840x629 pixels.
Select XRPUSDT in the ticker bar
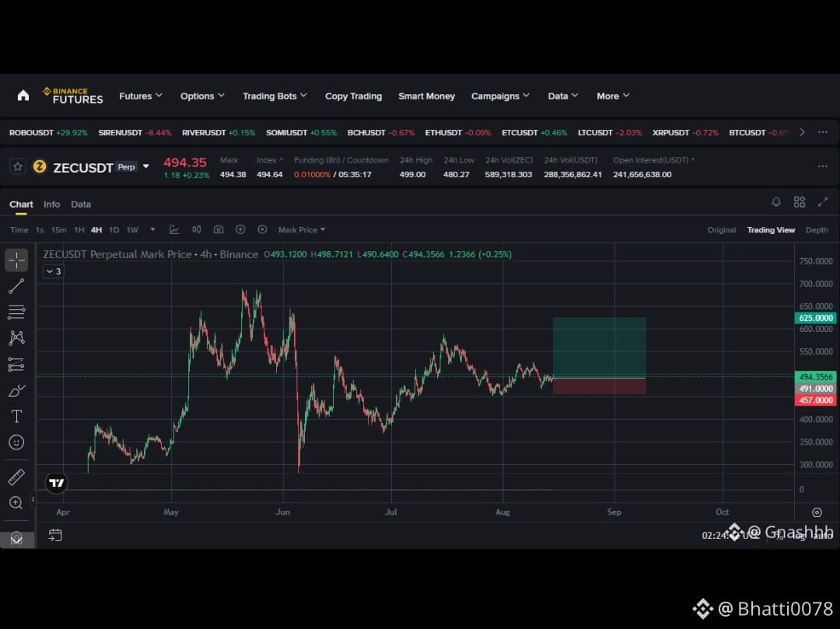click(685, 133)
